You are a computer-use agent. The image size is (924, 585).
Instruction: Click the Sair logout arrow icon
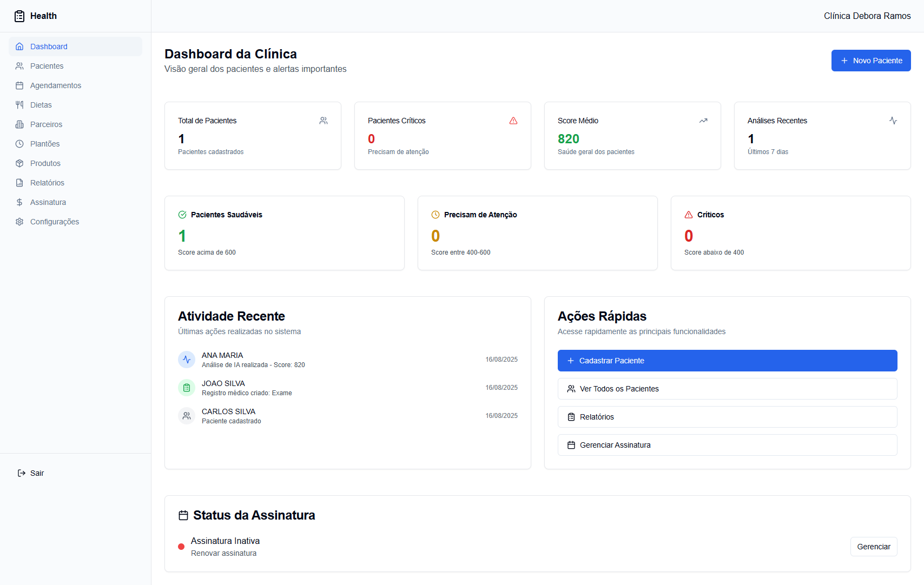pos(22,473)
